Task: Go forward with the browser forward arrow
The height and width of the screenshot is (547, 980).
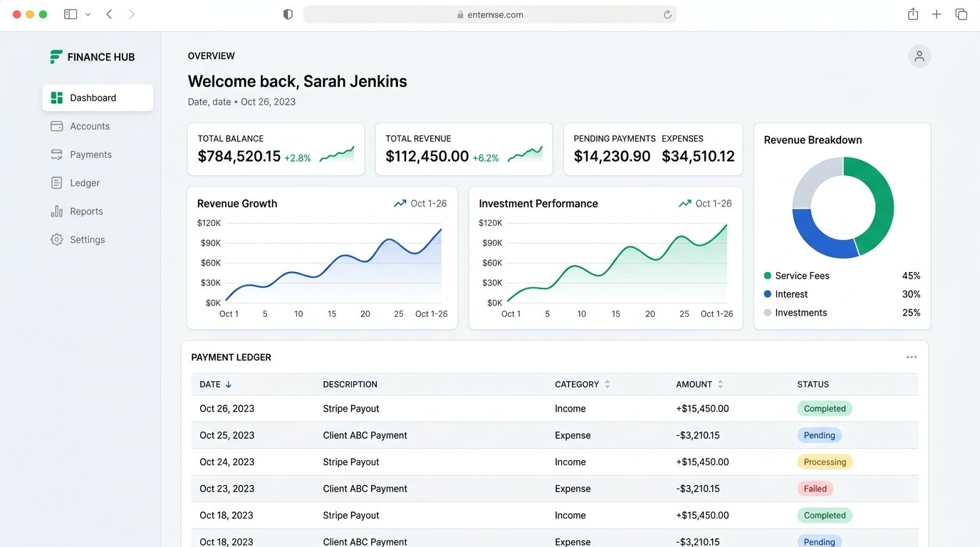Action: pos(132,14)
